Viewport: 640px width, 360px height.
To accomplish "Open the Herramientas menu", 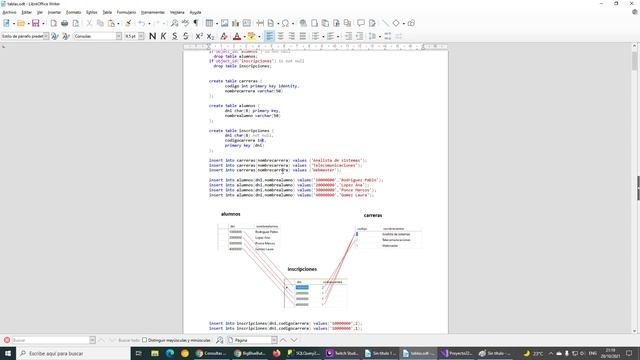I will click(x=153, y=12).
